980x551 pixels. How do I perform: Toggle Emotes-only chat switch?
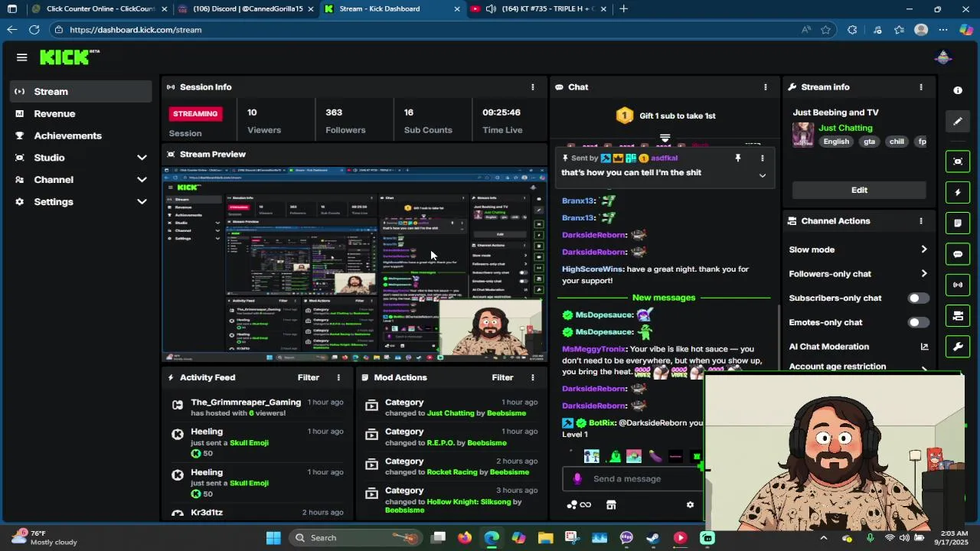click(918, 323)
